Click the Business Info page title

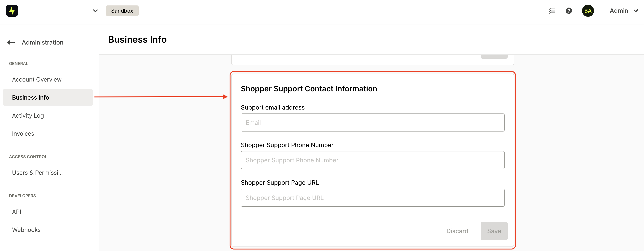[x=137, y=39]
